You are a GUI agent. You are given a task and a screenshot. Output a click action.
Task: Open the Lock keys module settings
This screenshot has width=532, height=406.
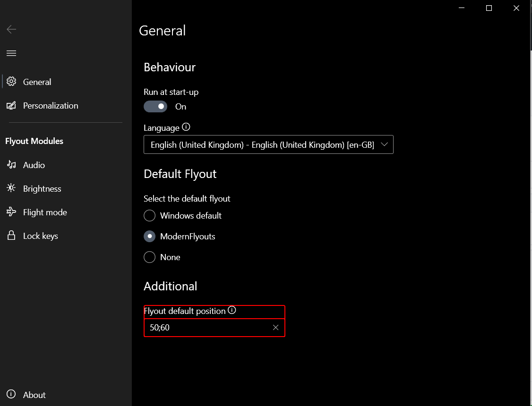[x=66, y=236]
